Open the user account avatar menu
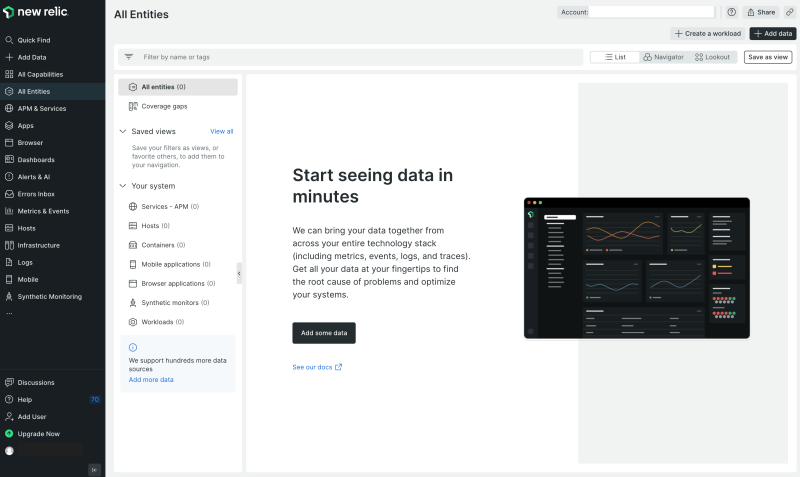800x477 pixels. pyautogui.click(x=9, y=451)
